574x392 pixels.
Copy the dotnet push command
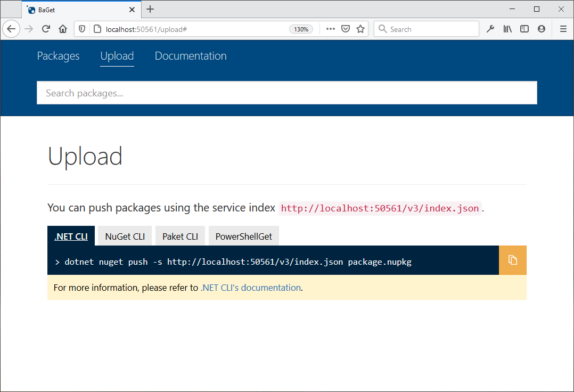click(512, 260)
